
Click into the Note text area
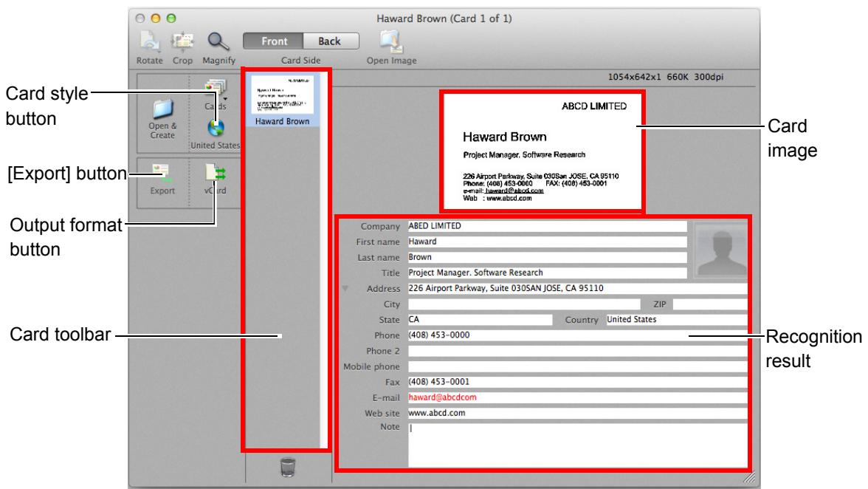click(577, 445)
